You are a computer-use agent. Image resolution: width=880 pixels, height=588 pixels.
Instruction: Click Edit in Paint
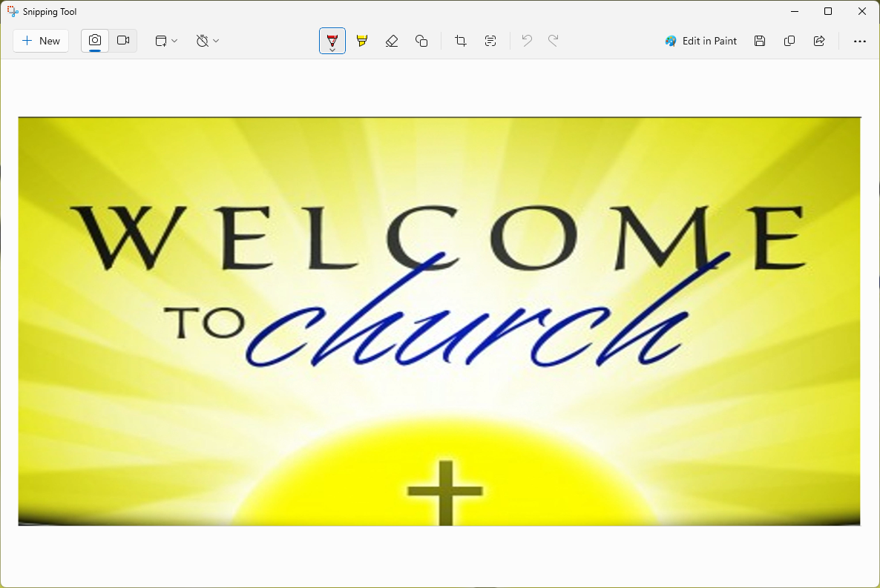point(701,41)
